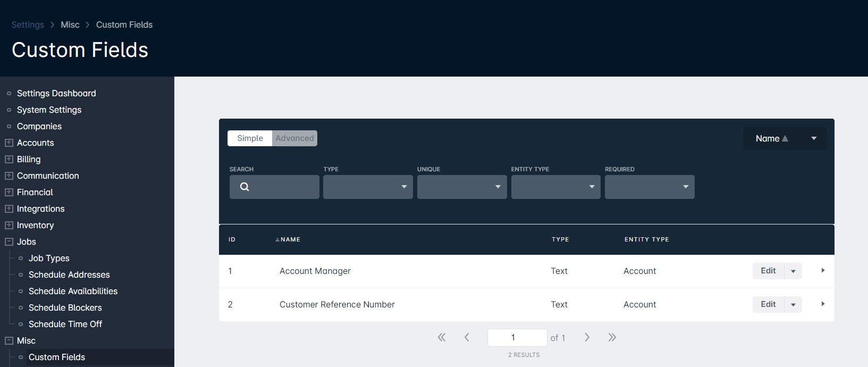The width and height of the screenshot is (868, 367).
Task: Click the sort icon beside NAME header
Action: point(277,240)
